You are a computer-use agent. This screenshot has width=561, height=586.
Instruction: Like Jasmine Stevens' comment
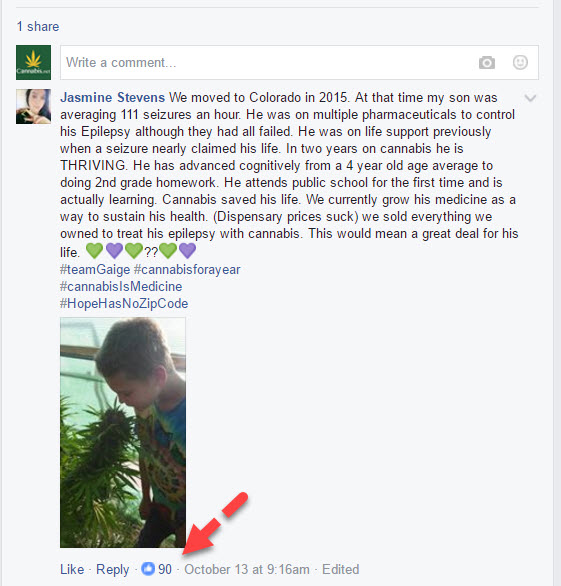coord(72,569)
